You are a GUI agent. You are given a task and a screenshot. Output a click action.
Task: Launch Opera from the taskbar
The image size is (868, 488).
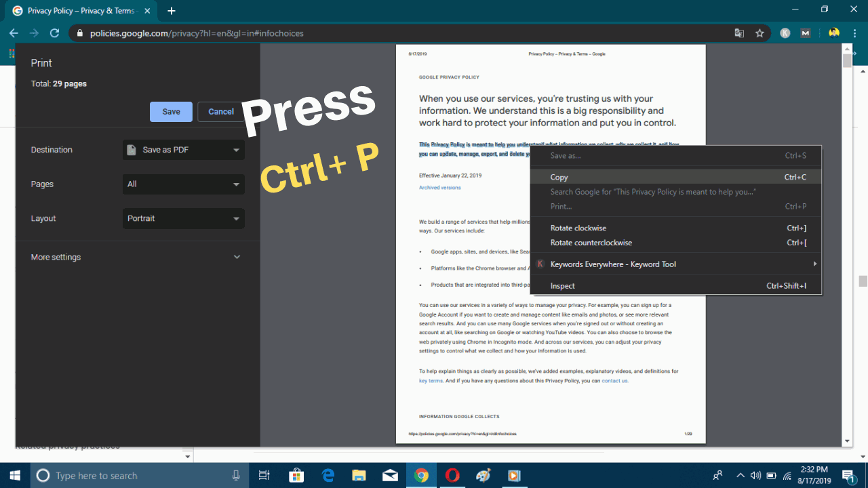click(x=452, y=475)
